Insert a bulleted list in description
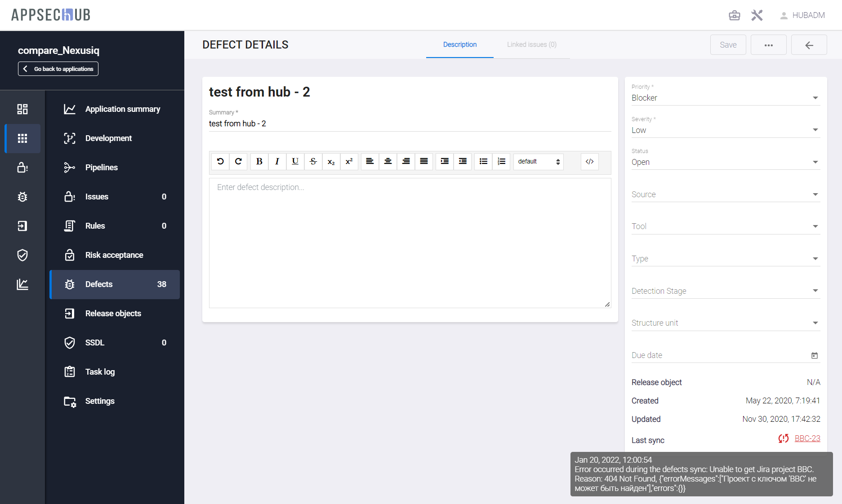This screenshot has width=842, height=504. pos(483,162)
